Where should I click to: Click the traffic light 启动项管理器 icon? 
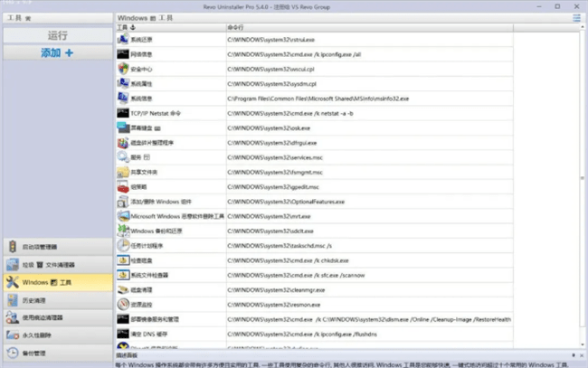[13, 247]
